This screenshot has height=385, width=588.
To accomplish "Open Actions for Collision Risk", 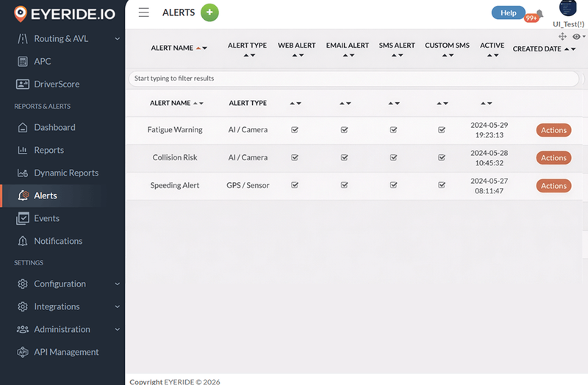I will pos(553,158).
